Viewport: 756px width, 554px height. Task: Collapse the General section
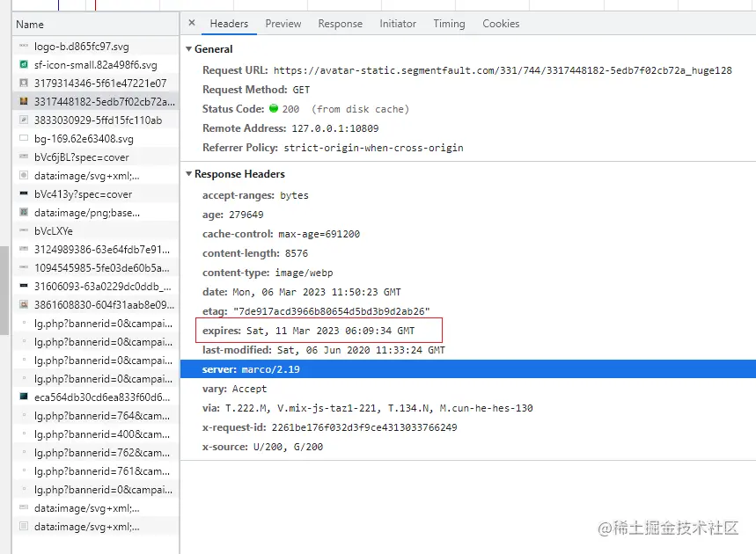189,49
